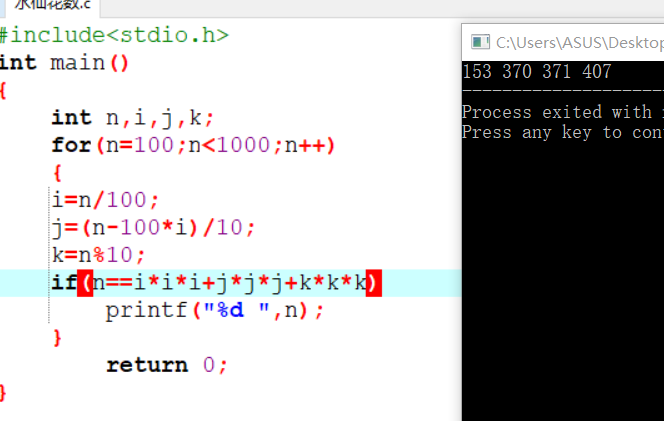Click the i=n/100 assignment line
The width and height of the screenshot is (664, 421).
coord(105,199)
